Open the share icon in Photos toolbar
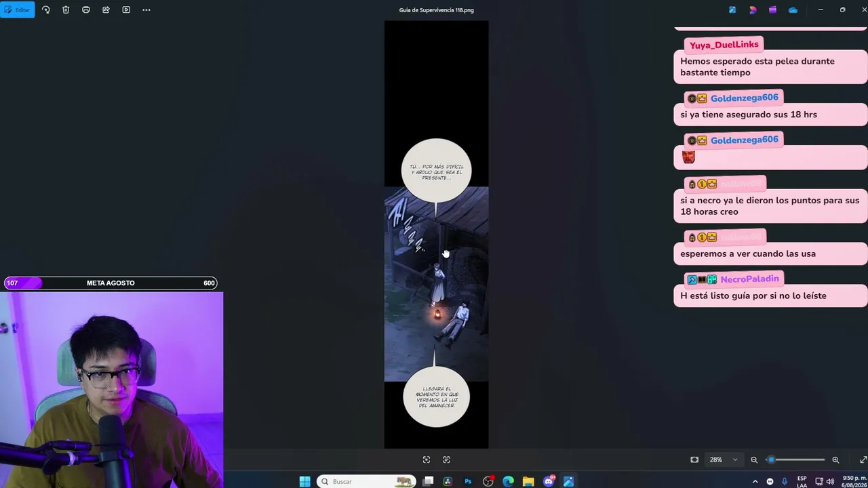The height and width of the screenshot is (488, 868). [x=106, y=9]
